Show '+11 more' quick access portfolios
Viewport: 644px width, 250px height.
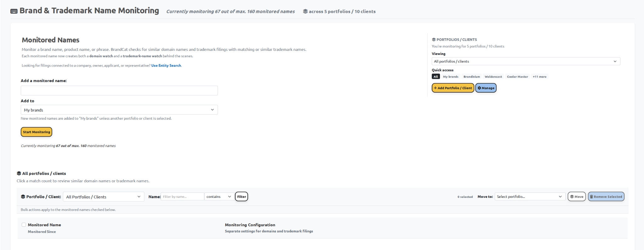(x=540, y=77)
